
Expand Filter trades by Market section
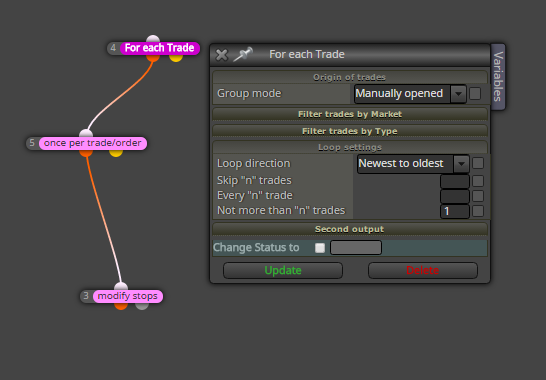350,114
